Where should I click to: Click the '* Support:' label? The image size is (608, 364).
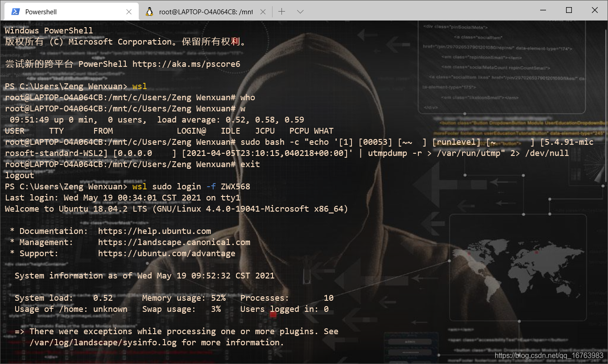(34, 254)
